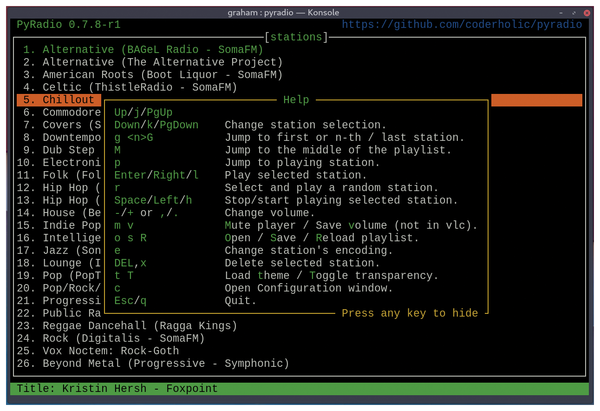Click the 'Change volume.' help line
Viewport: 600px width, 411px height.
click(269, 213)
